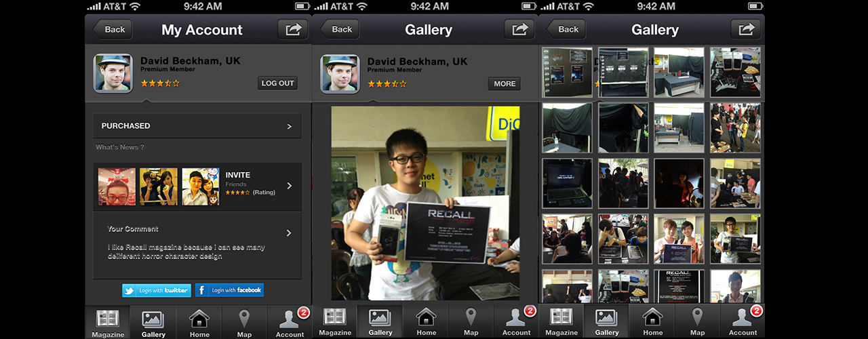Image resolution: width=868 pixels, height=339 pixels.
Task: Open Account icon in thumbnail grid screen's tab bar
Action: (743, 322)
